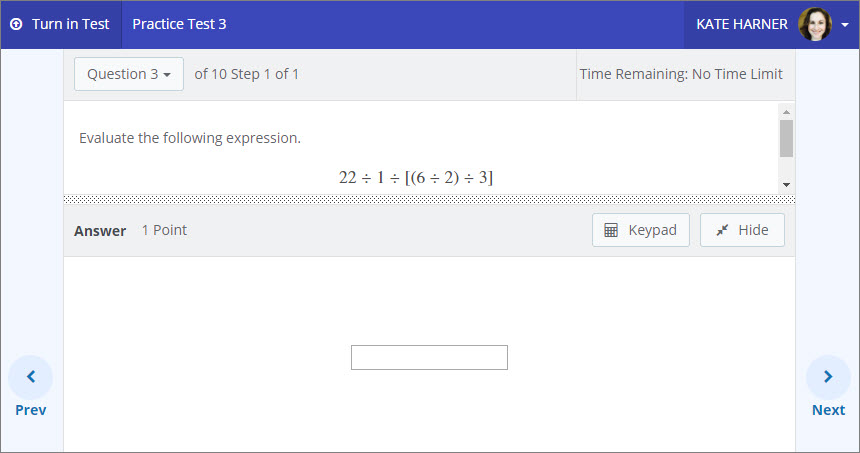Viewport: 860px width, 453px height.
Task: Click the Turn in Test up-arrow icon
Action: 16,24
